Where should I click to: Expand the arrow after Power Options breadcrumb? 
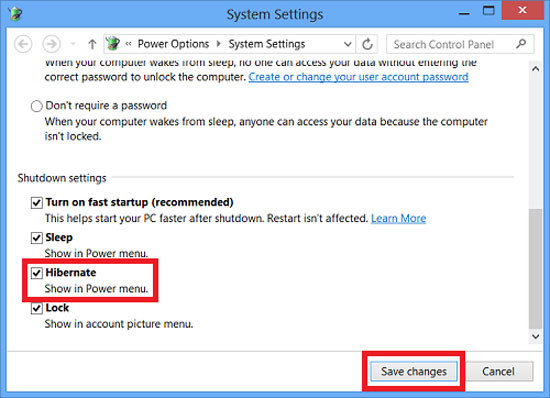(219, 44)
